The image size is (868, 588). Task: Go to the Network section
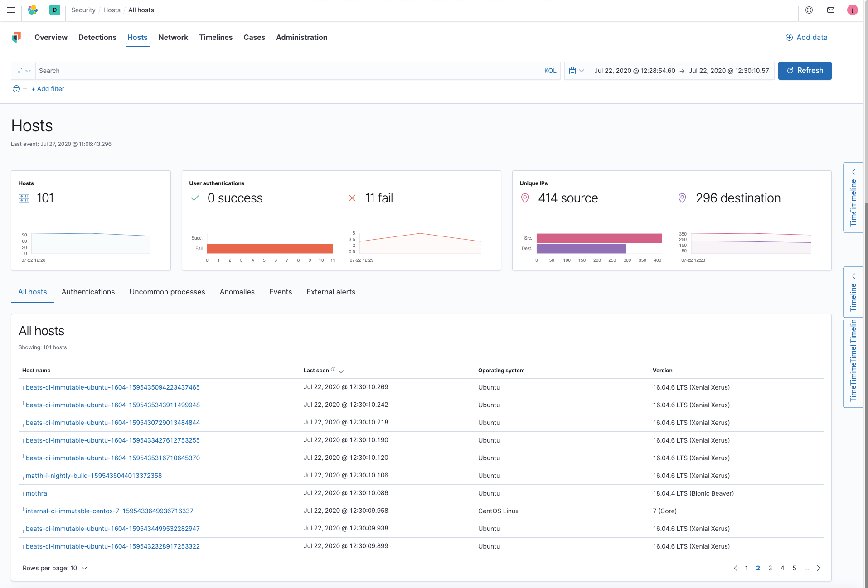point(173,37)
